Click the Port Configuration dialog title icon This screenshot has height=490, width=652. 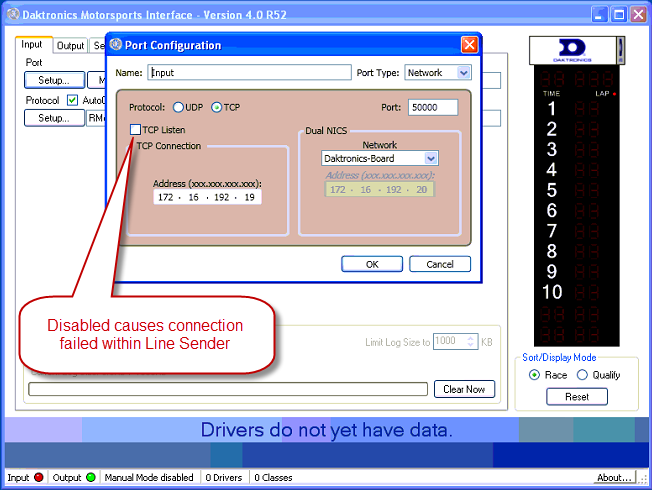coord(116,45)
